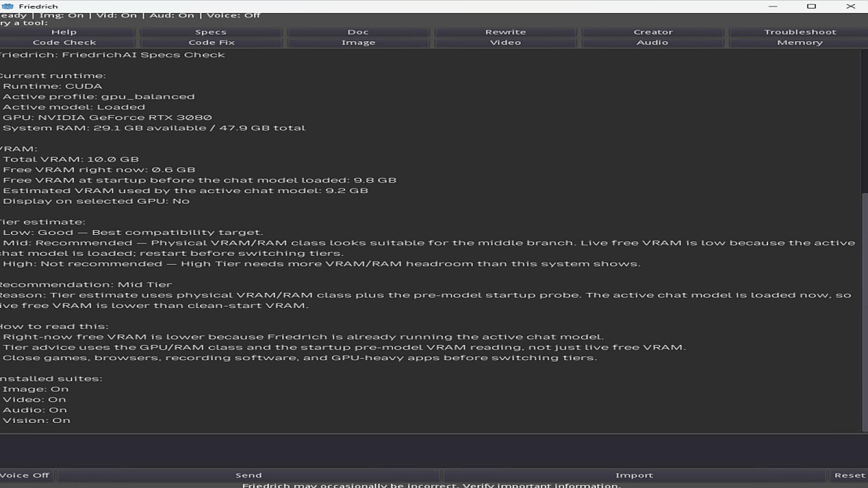Click 'System RAM: 29.1 GB available' line

(x=154, y=128)
